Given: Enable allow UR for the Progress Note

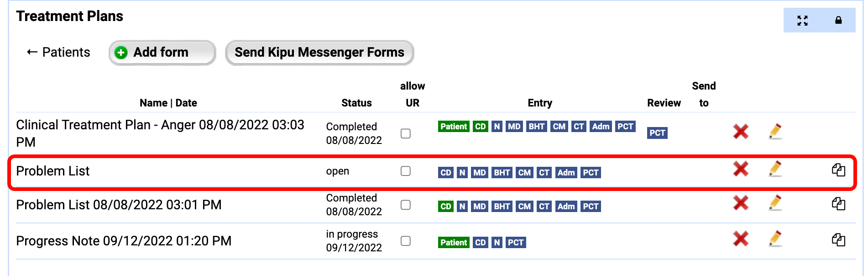Looking at the screenshot, I should click(406, 241).
